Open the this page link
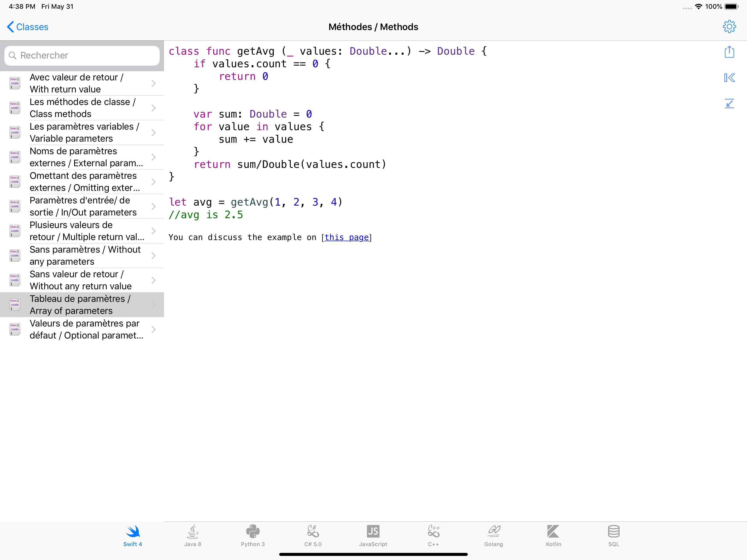The image size is (747, 560). click(x=347, y=237)
